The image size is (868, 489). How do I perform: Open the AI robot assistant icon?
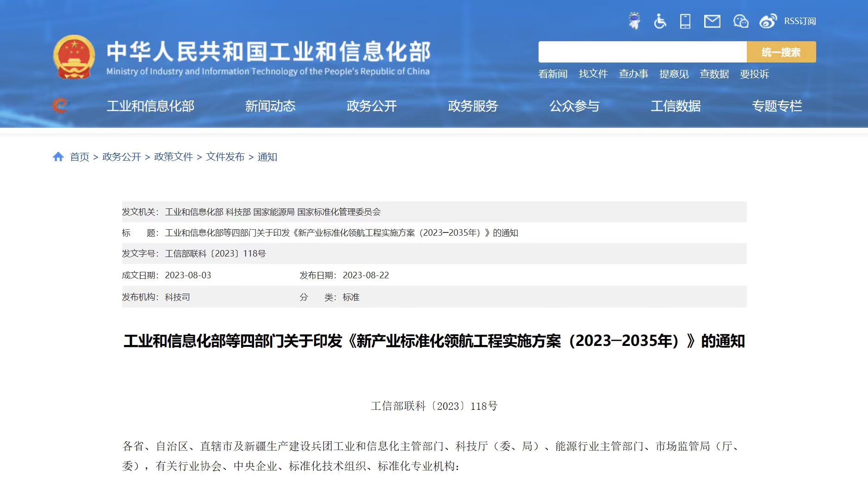click(634, 21)
